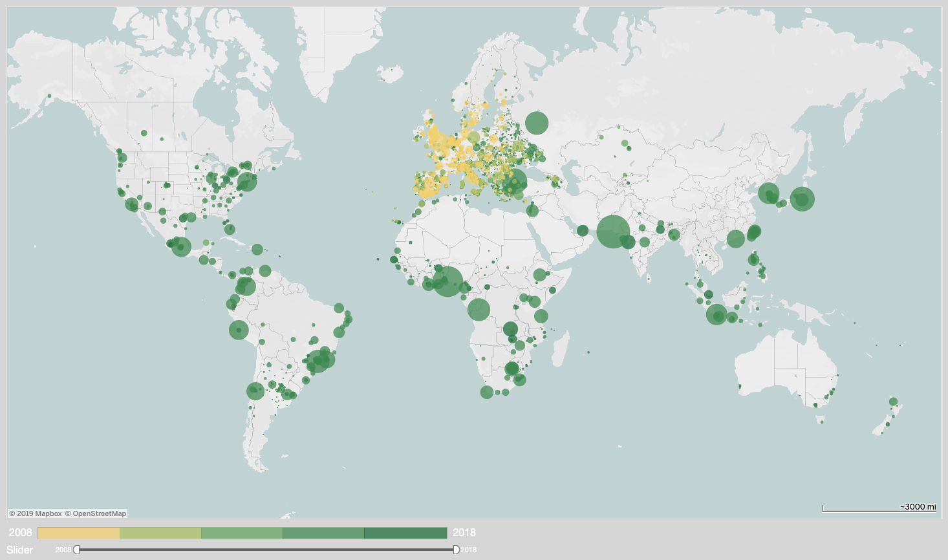
Task: Select the left 2008 slider handle
Action: click(x=75, y=549)
